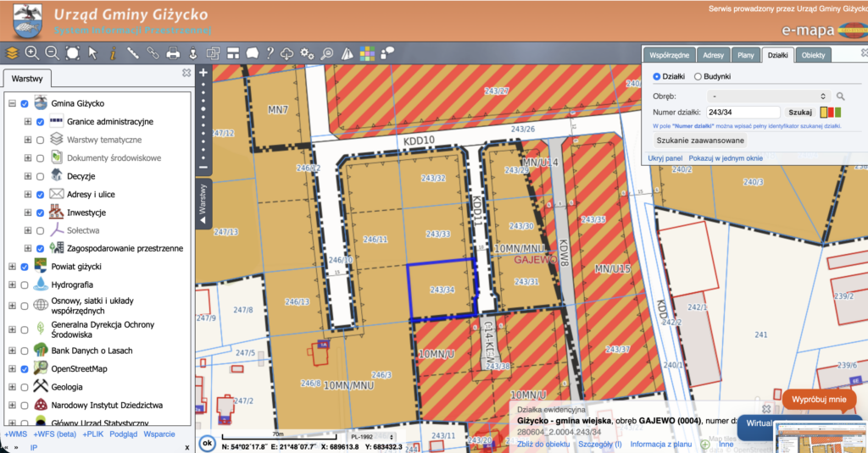Click the Szukaj button
Screen dimensions: 868x453
[x=800, y=113]
